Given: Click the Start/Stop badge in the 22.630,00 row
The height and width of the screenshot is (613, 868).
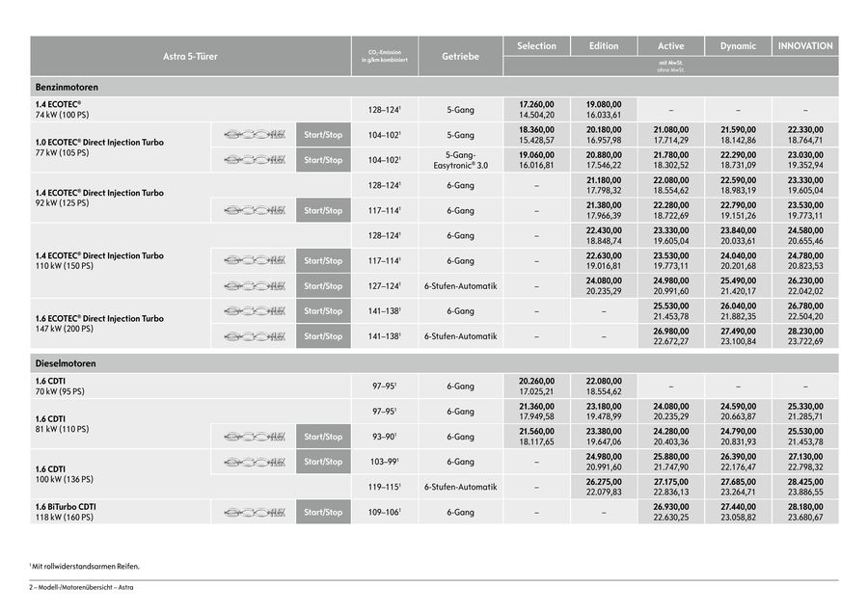Looking at the screenshot, I should point(323,260).
